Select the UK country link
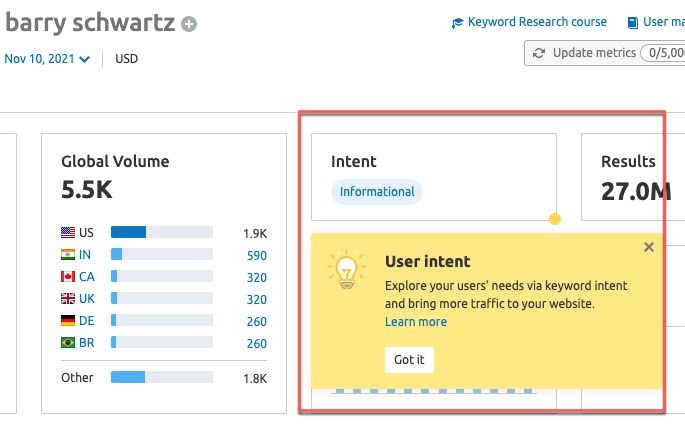The image size is (685, 432). [86, 299]
